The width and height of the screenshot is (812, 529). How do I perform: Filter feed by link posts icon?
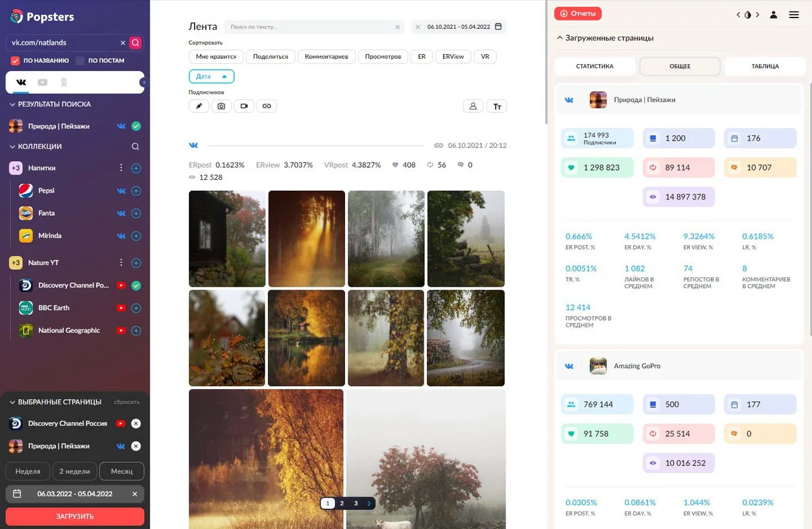coord(267,106)
